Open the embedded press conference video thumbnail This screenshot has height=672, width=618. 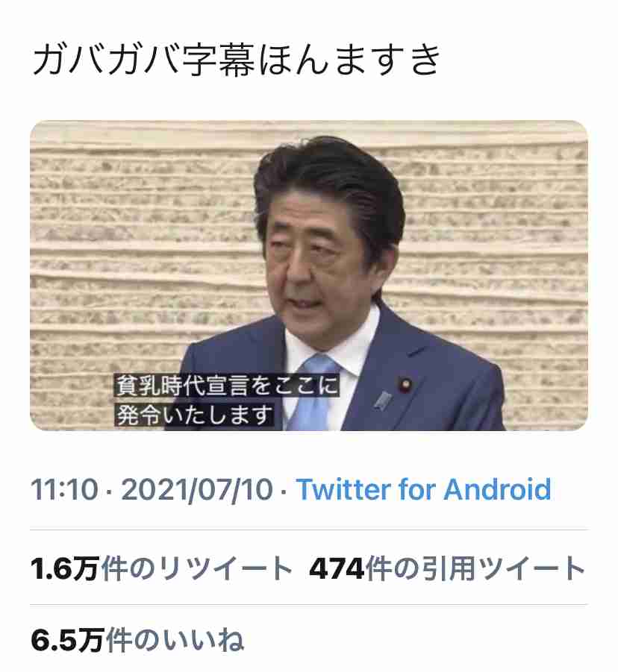tap(309, 275)
